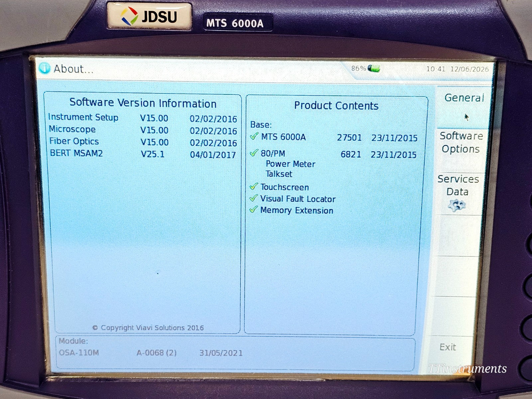This screenshot has height=399, width=532.
Task: Click the MTS 6000A base entry
Action: click(x=283, y=137)
